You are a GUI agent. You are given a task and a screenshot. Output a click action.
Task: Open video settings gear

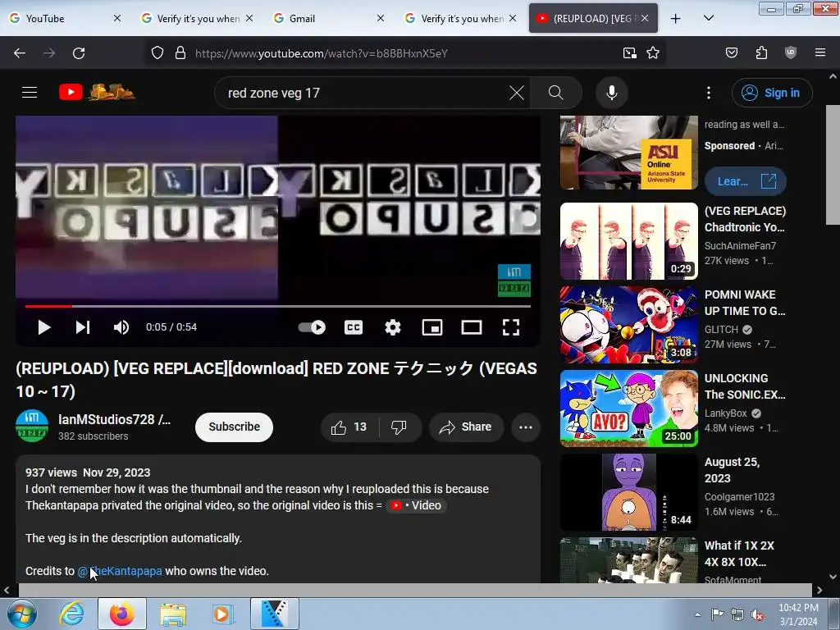pyautogui.click(x=393, y=327)
